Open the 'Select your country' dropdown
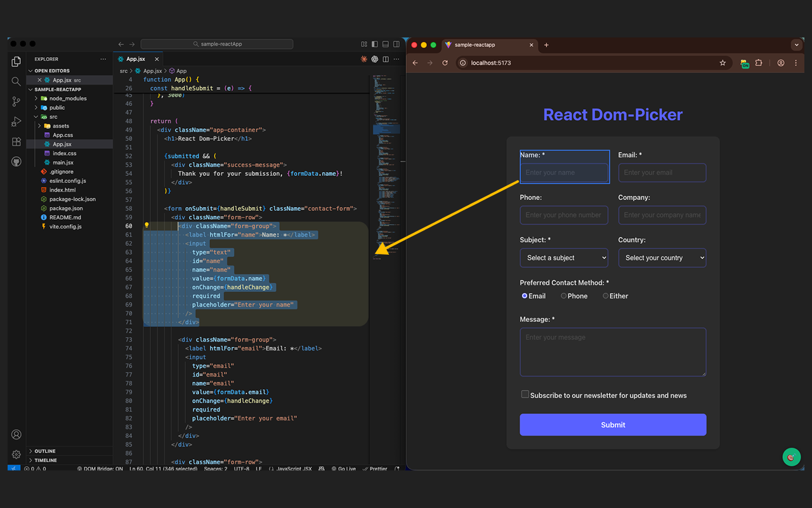This screenshot has height=508, width=812. [x=662, y=257]
